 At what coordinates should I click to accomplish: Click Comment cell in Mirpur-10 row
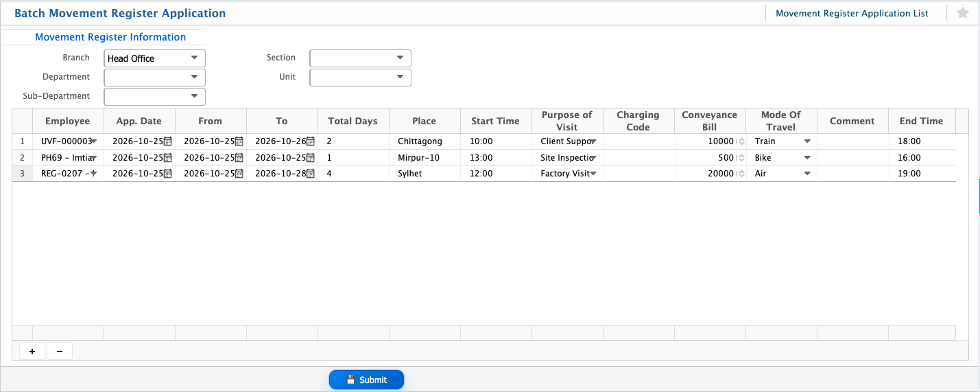point(852,157)
